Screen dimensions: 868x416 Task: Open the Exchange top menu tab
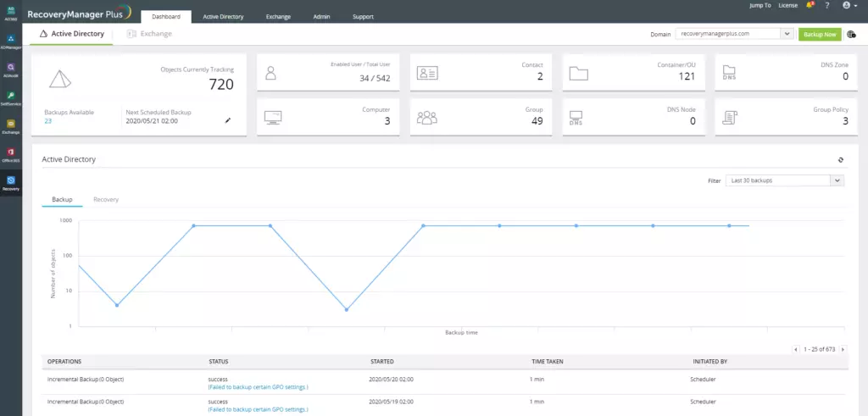(x=278, y=17)
